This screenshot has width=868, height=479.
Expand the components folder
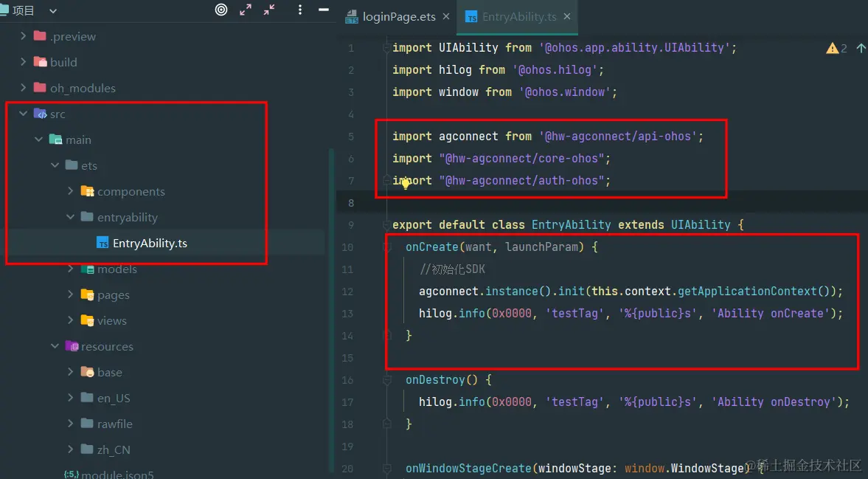[70, 191]
